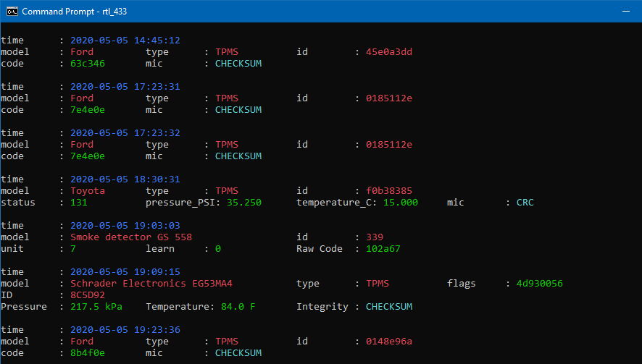642x364 pixels.
Task: Click TPMS type in the 14:45:12 entry
Action: tap(227, 52)
